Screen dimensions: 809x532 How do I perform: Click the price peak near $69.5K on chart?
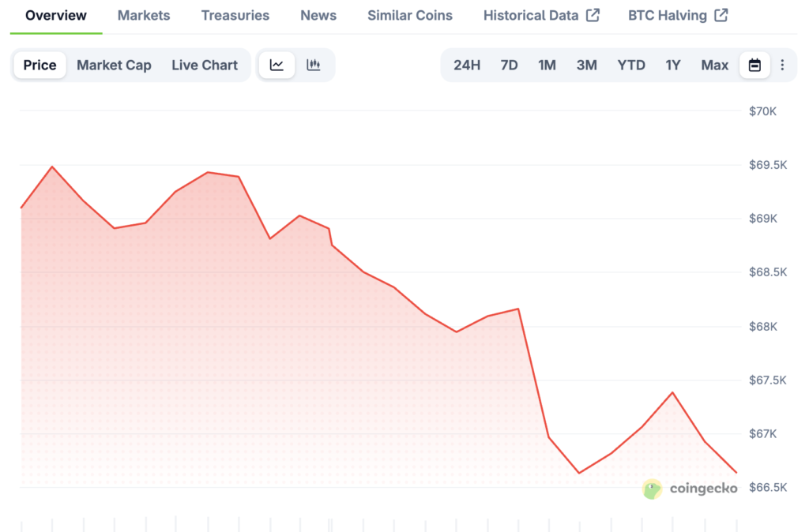(x=52, y=167)
